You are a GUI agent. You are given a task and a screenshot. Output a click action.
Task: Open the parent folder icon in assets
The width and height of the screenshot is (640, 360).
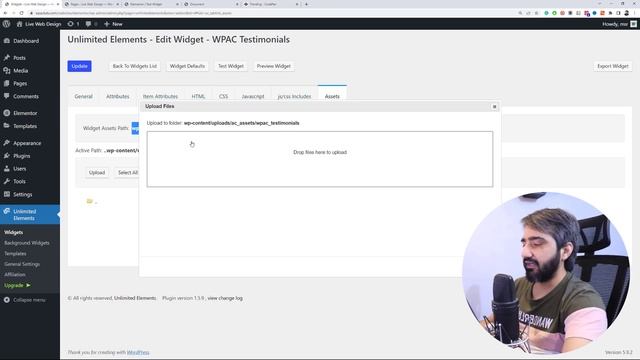[90, 201]
